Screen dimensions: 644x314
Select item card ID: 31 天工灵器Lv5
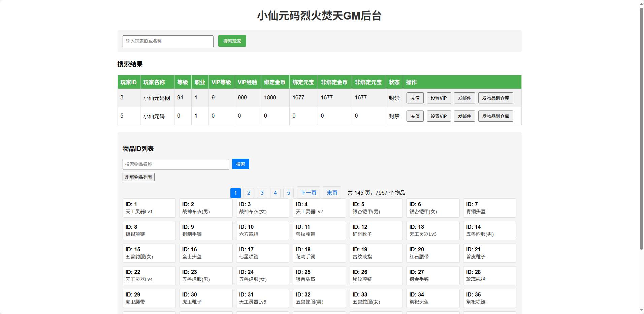click(x=263, y=298)
